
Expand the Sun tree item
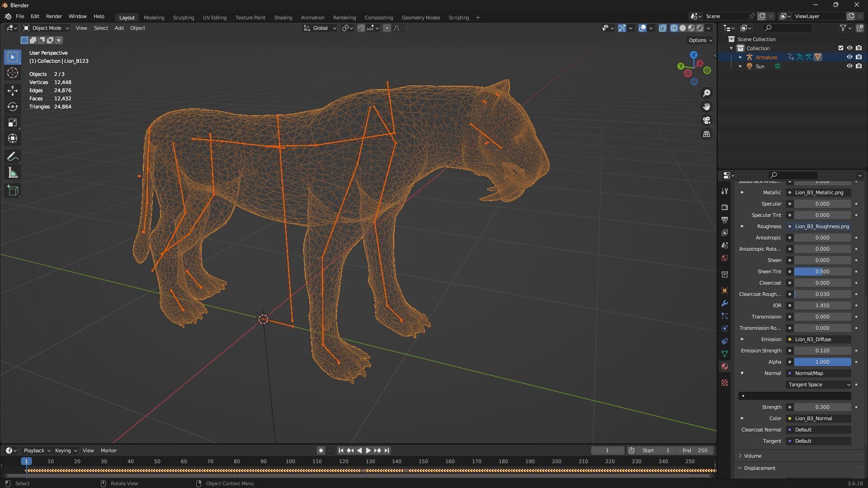740,66
